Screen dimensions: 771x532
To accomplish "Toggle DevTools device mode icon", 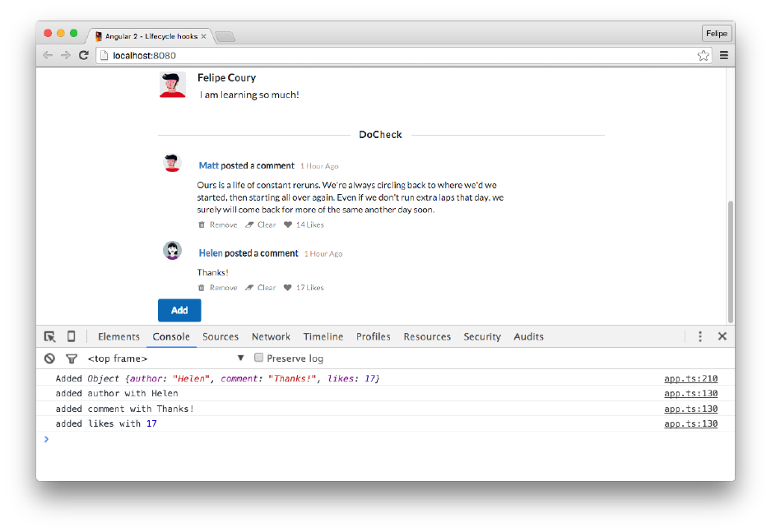I will click(x=72, y=336).
